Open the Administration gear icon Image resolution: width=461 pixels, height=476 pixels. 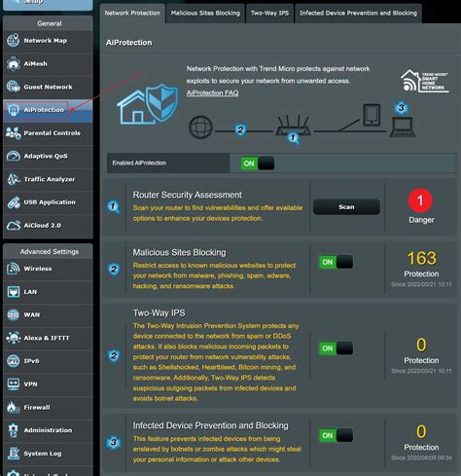14,430
